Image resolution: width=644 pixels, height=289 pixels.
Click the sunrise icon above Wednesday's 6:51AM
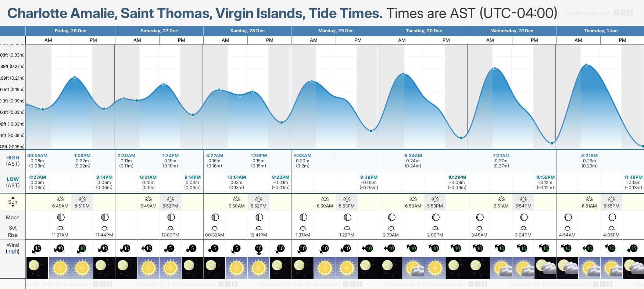point(501,199)
